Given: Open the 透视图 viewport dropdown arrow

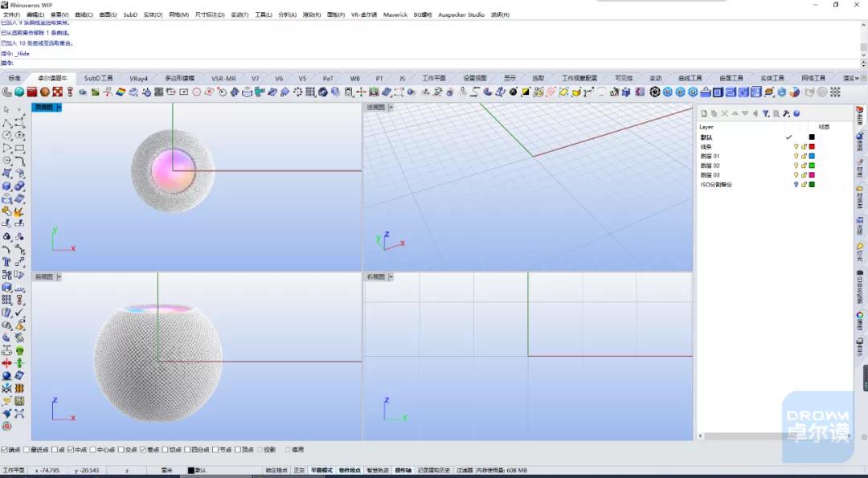Looking at the screenshot, I should tap(391, 108).
